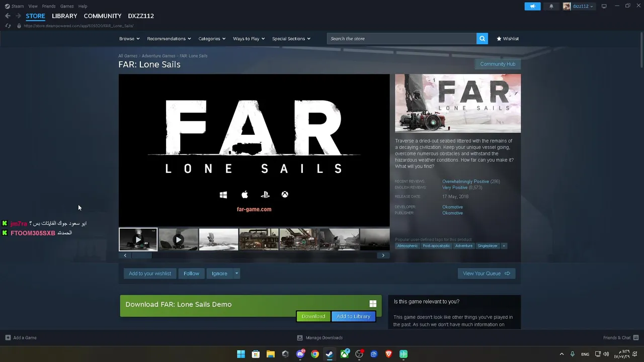Show hidden system tray icons

pos(561,354)
